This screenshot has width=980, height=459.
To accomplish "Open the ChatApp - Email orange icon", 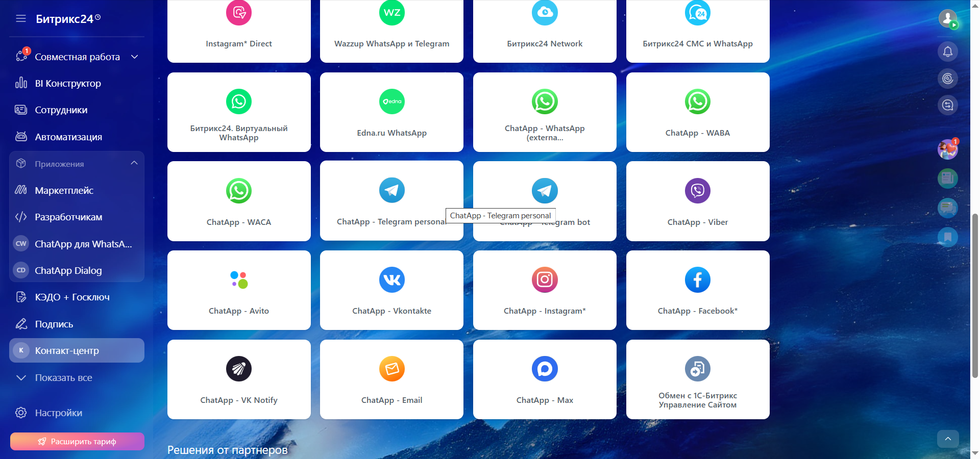I will pos(391,369).
